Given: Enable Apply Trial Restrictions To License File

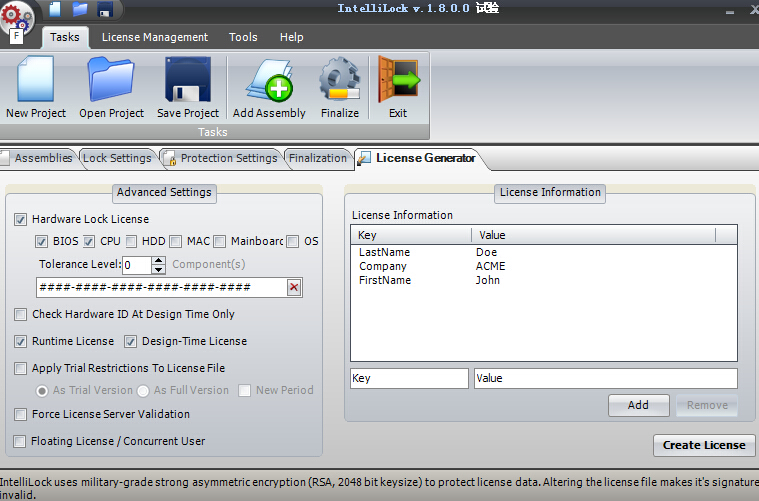Looking at the screenshot, I should click(20, 368).
